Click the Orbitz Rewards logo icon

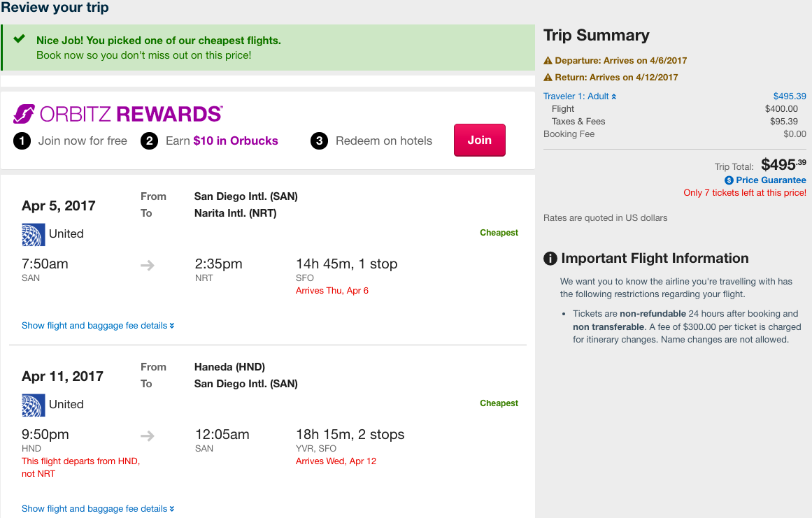(x=24, y=114)
